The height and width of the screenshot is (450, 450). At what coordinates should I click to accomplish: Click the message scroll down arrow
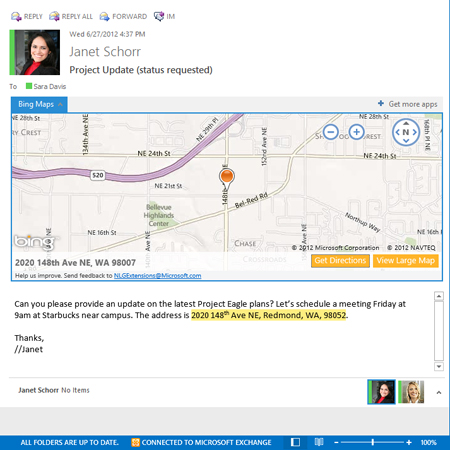439,367
